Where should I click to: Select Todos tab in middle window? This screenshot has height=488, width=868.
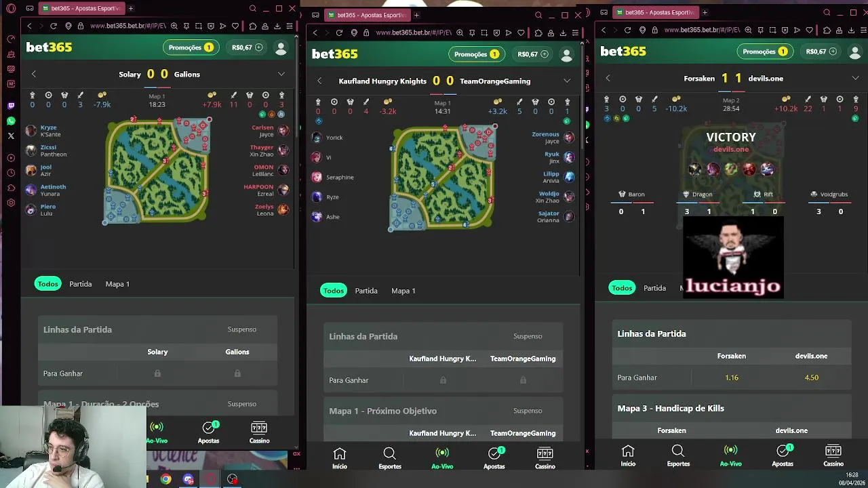[x=333, y=291]
